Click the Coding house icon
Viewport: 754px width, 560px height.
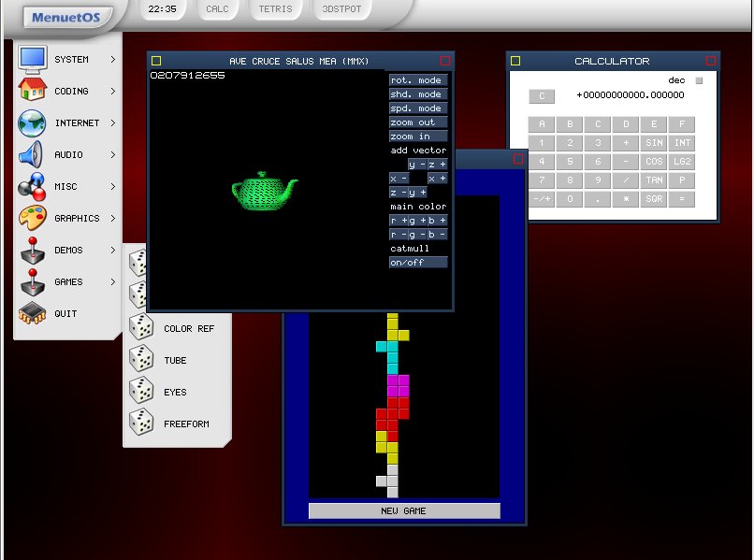tap(32, 91)
